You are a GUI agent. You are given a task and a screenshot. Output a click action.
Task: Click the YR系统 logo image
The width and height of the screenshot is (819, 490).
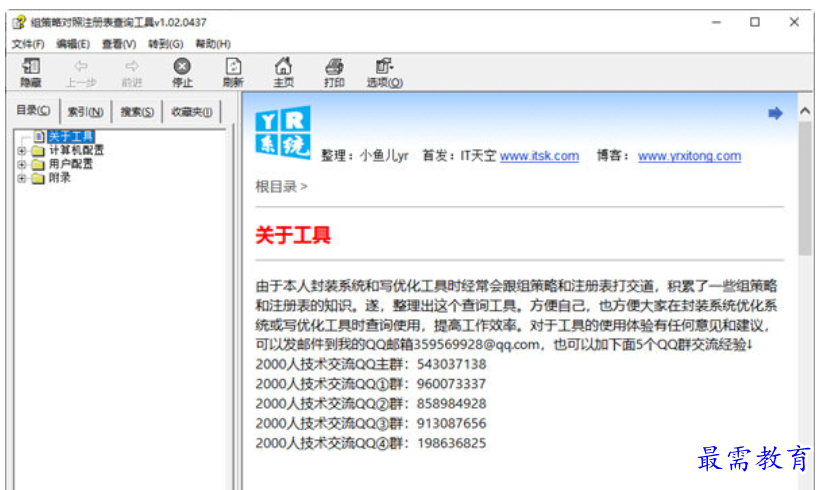click(283, 132)
